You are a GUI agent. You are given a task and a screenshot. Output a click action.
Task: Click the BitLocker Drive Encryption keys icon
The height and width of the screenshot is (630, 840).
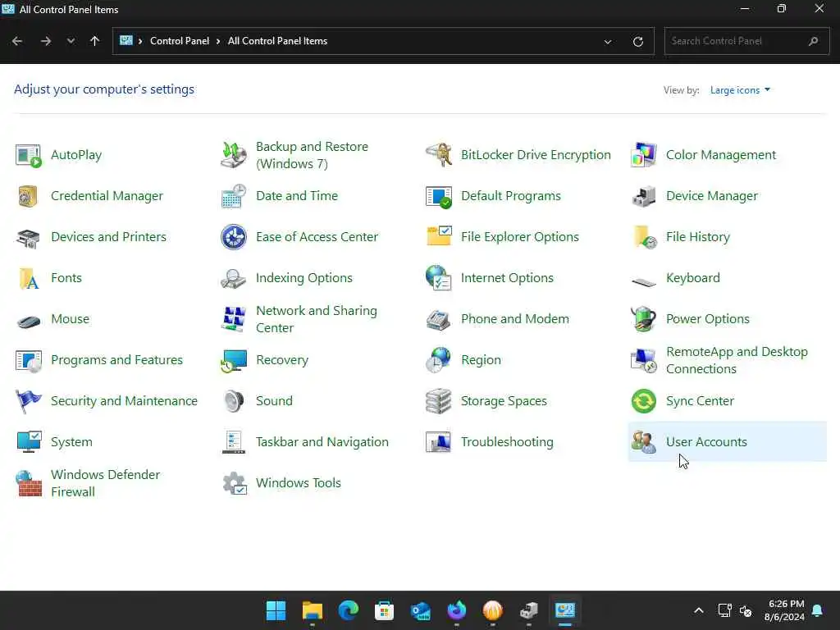tap(439, 155)
